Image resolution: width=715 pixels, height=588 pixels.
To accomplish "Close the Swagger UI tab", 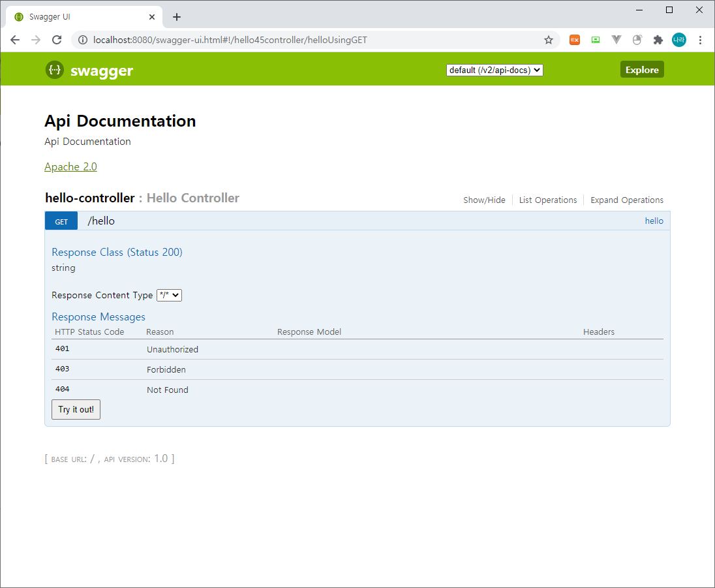I will (x=152, y=17).
